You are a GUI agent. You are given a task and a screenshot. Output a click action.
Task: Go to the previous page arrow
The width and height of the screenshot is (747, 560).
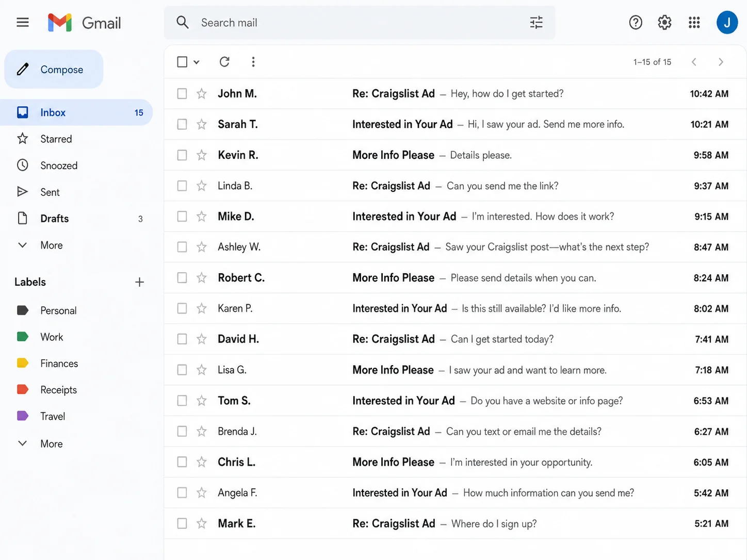[694, 62]
